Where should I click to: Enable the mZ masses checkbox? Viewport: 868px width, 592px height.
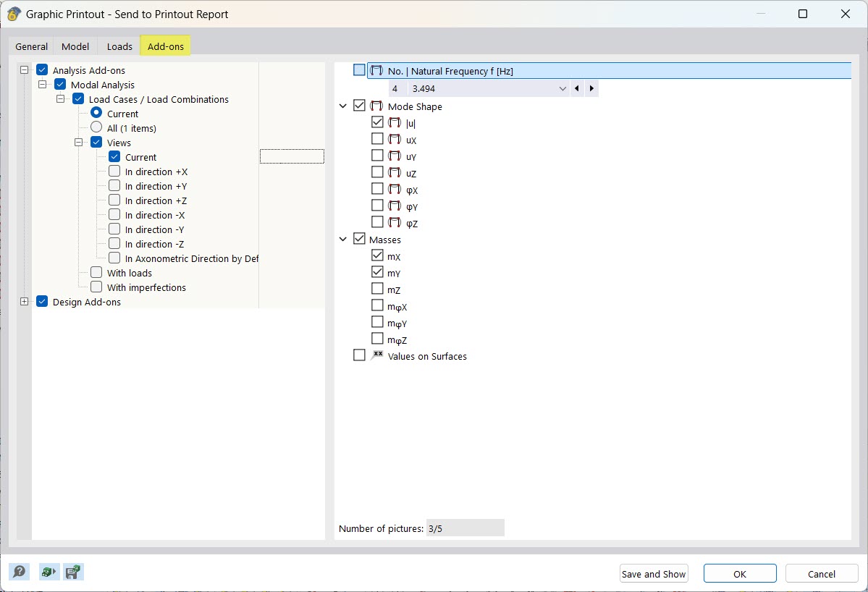pos(377,288)
